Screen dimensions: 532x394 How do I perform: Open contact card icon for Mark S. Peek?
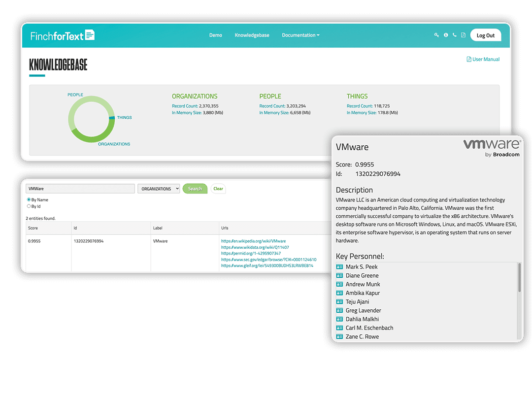coord(339,267)
